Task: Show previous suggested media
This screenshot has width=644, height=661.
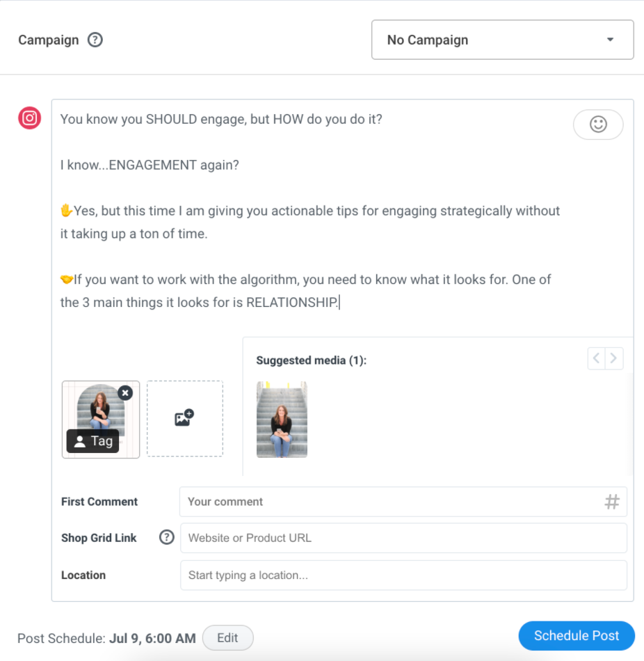Action: point(596,359)
